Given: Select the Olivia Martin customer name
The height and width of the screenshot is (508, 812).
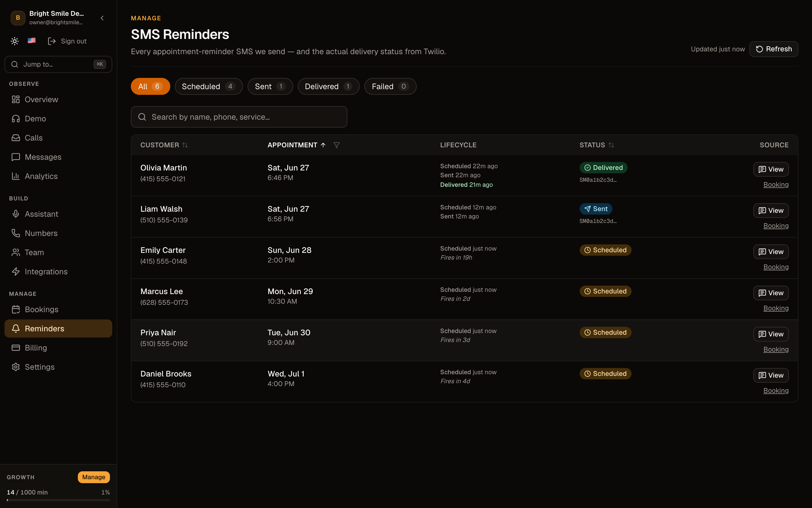Looking at the screenshot, I should point(164,168).
